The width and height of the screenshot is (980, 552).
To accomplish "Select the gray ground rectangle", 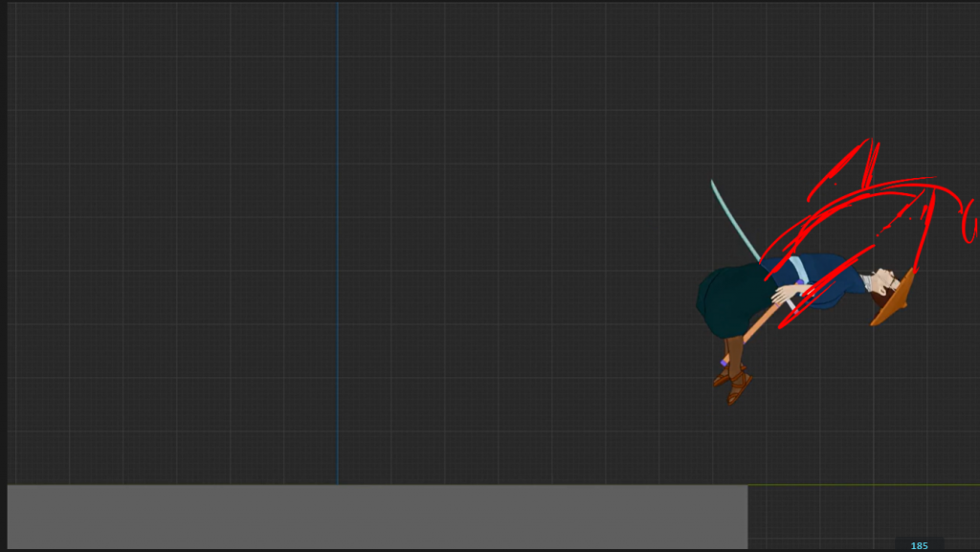I will (377, 517).
